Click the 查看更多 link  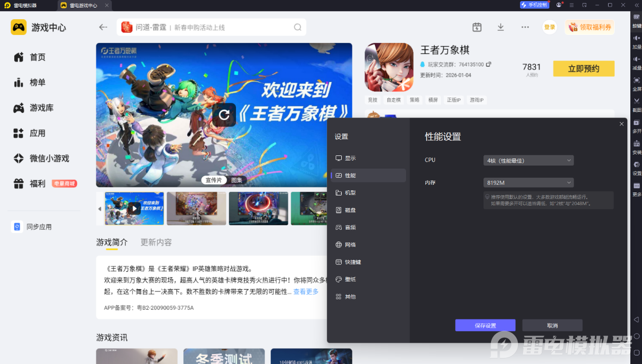point(306,292)
